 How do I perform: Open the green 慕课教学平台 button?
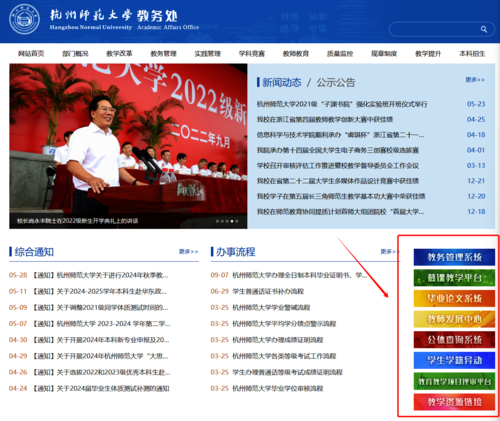tap(454, 278)
